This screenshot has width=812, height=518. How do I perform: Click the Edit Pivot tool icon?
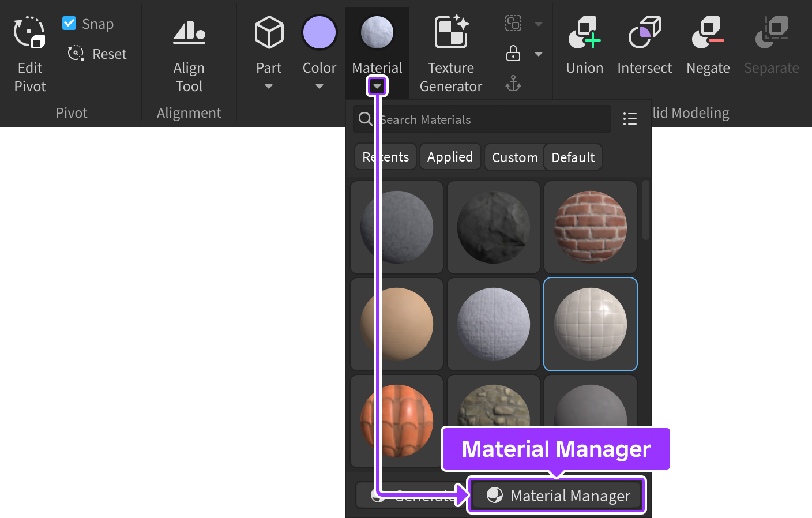29,33
